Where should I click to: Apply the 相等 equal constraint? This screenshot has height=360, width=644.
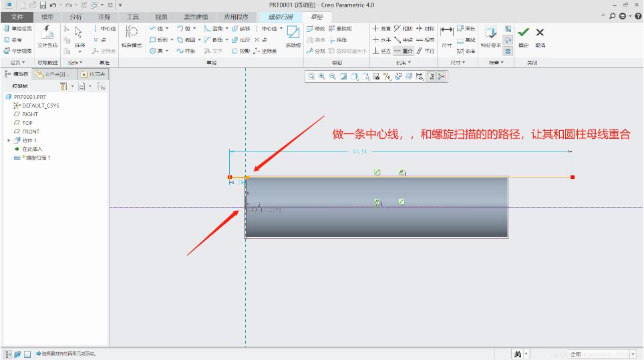426,40
